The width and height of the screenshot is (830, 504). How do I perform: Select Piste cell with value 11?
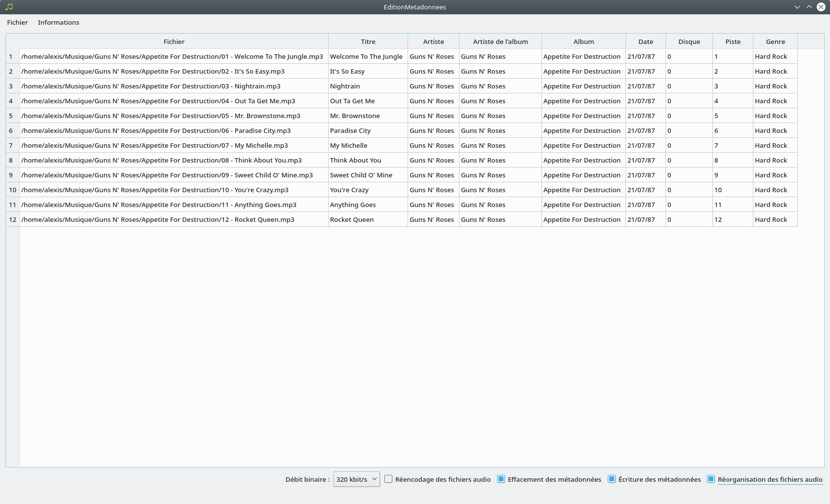[x=733, y=205]
